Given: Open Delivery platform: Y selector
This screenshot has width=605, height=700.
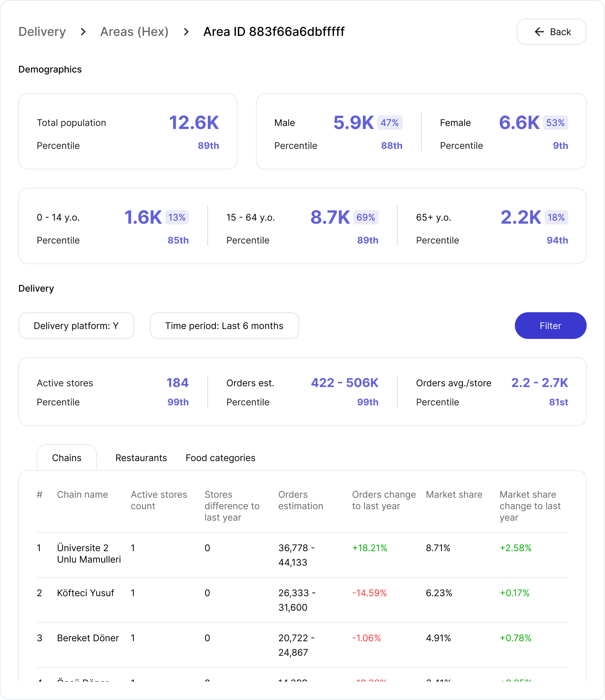Looking at the screenshot, I should tap(76, 326).
